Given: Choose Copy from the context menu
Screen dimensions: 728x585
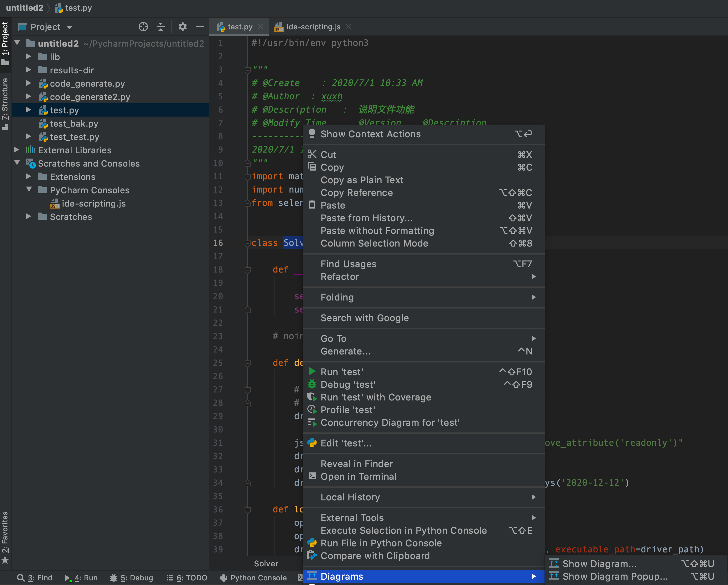Looking at the screenshot, I should (x=423, y=168).
